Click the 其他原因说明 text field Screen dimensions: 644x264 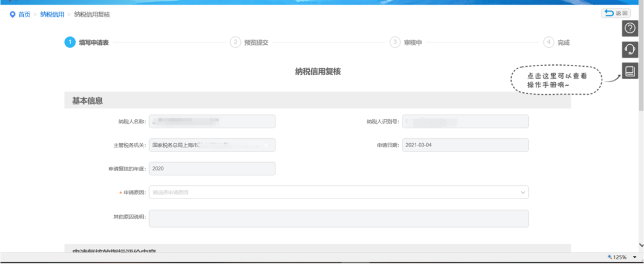click(338, 218)
